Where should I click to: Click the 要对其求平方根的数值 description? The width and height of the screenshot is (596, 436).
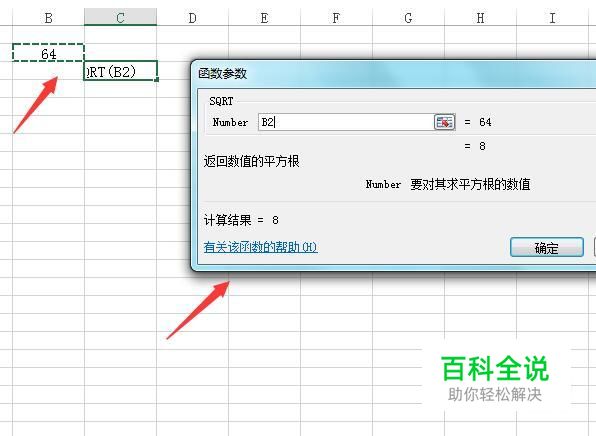(470, 184)
